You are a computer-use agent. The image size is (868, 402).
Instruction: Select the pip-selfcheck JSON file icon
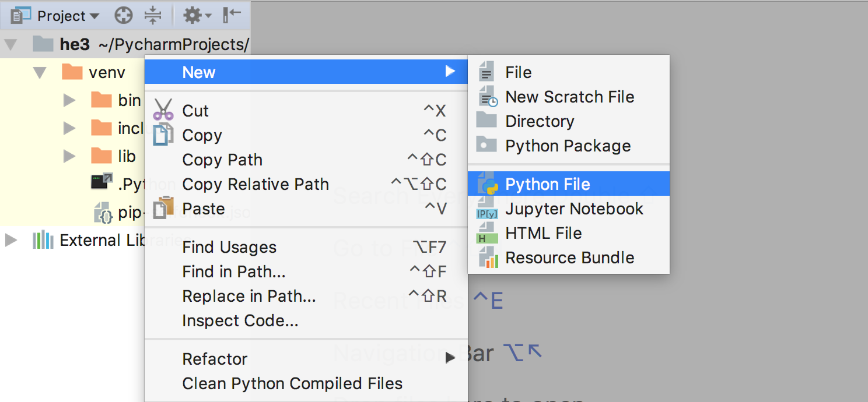[x=103, y=213]
